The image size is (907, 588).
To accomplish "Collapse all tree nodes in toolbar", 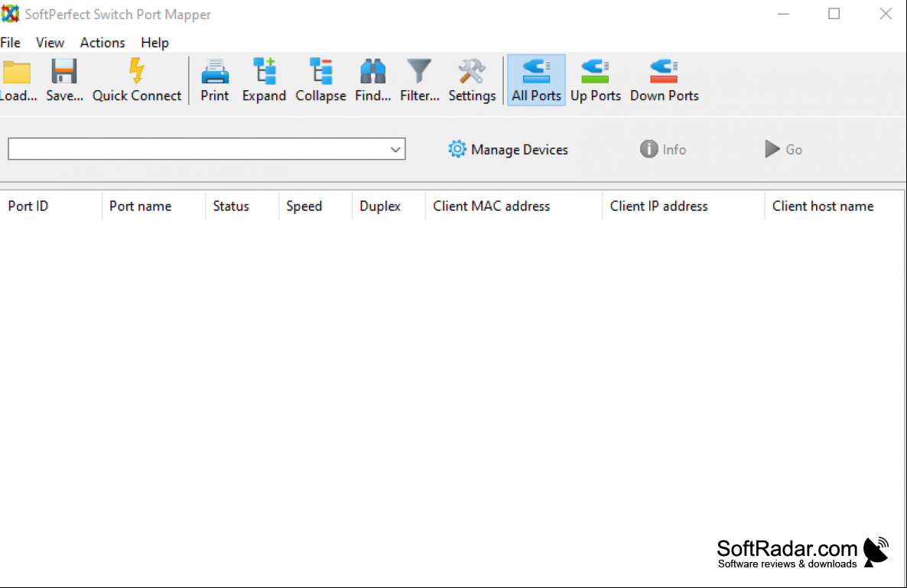I will click(x=320, y=80).
